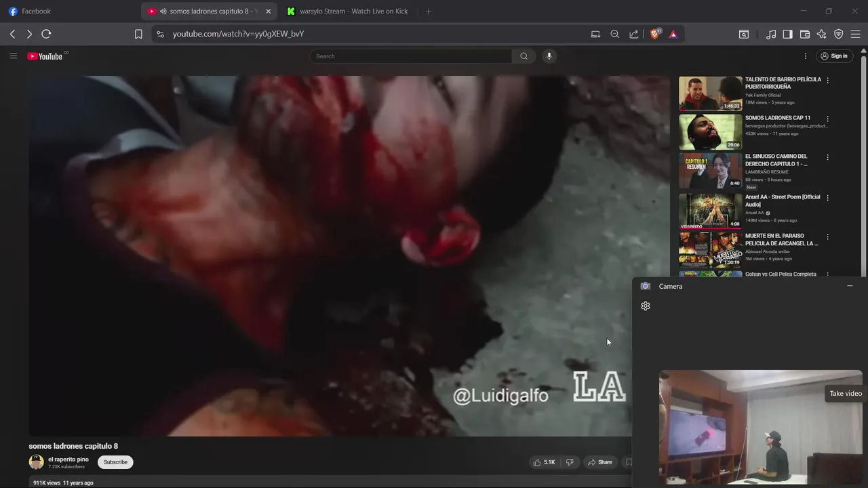Open Anuel AA Street Poem thumbnail
Screen dimensions: 868x488
pyautogui.click(x=710, y=211)
